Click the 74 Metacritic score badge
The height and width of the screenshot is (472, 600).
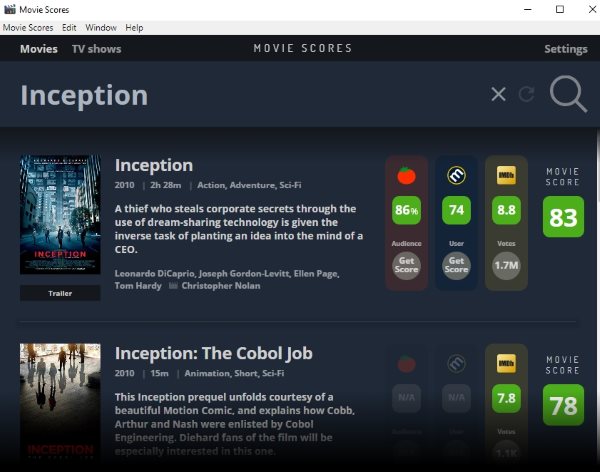pos(456,210)
